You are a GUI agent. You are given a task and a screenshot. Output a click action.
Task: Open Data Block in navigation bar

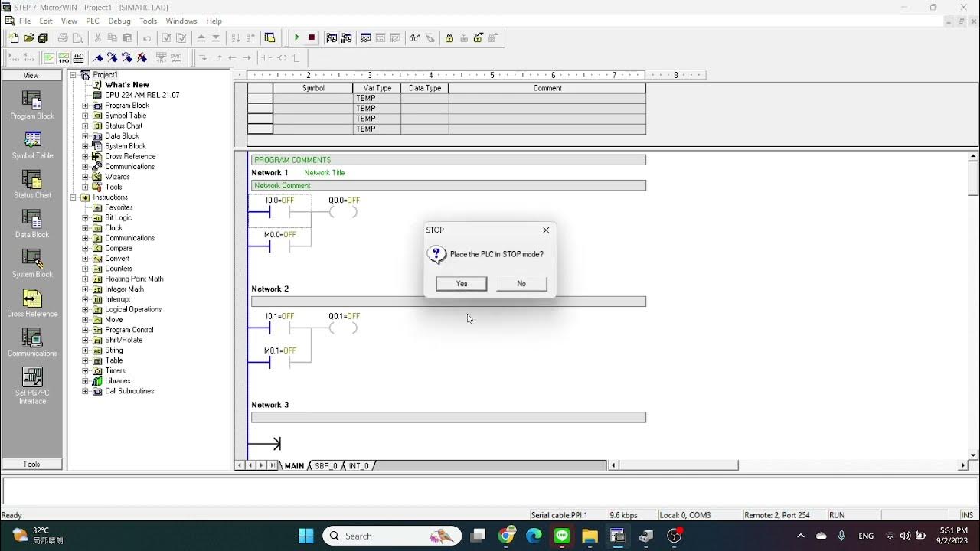coord(32,224)
